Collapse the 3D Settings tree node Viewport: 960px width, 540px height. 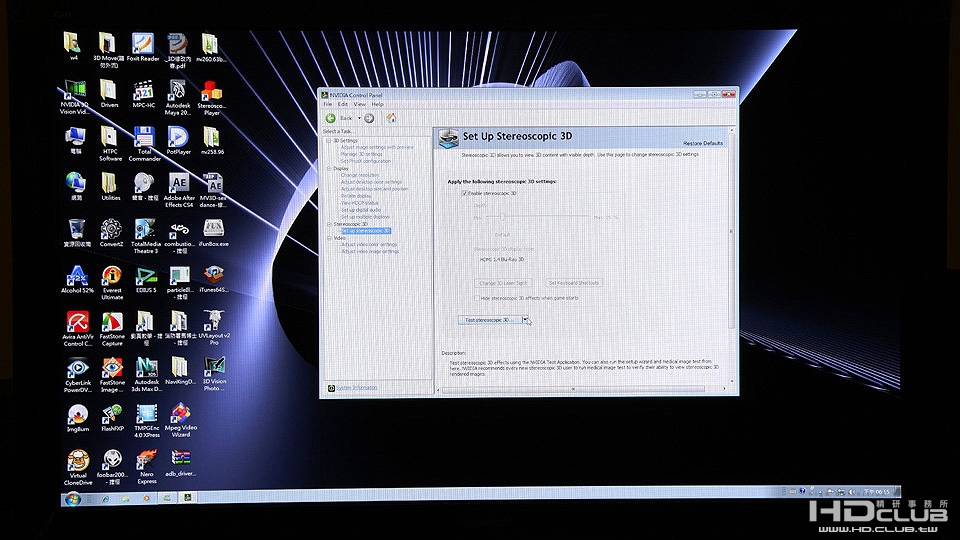point(329,140)
